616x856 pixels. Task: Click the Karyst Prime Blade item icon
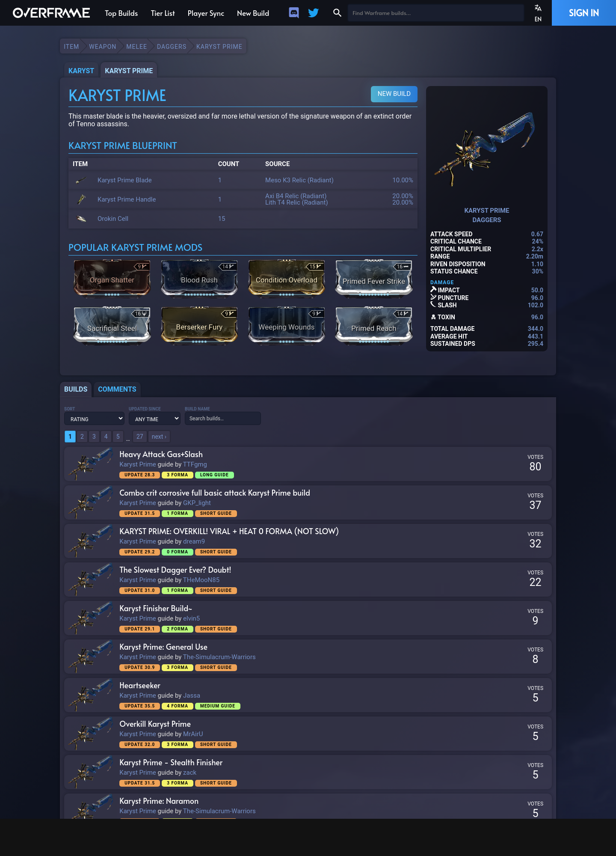coord(81,180)
